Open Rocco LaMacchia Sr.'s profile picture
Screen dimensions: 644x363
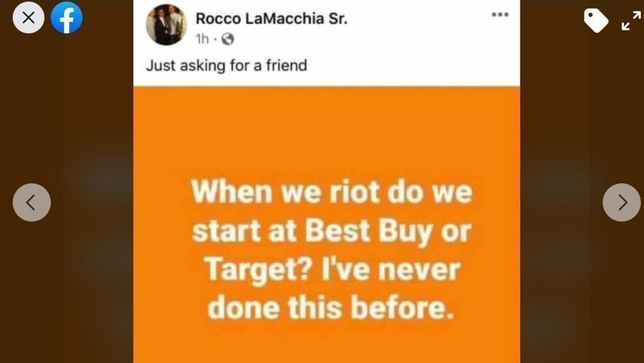tap(166, 25)
